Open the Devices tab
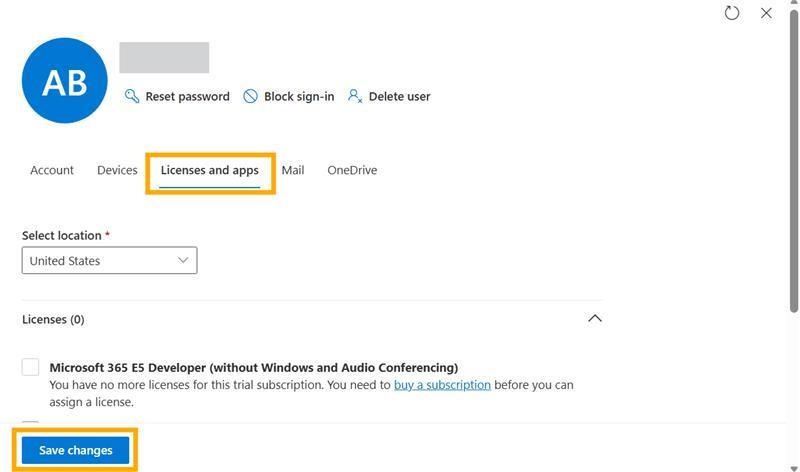 (x=117, y=170)
